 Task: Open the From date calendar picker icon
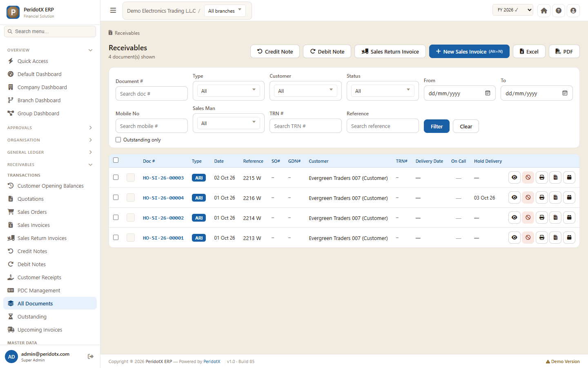pyautogui.click(x=488, y=93)
